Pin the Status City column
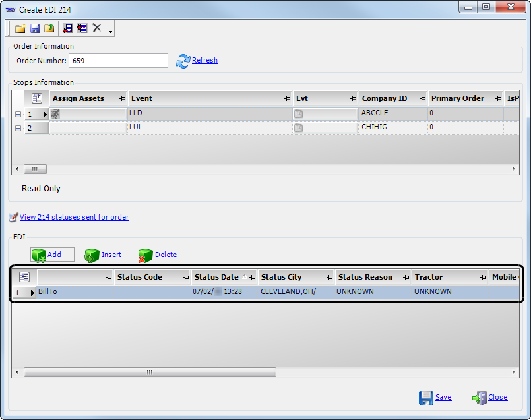Image resolution: width=531 pixels, height=420 pixels. [328, 278]
